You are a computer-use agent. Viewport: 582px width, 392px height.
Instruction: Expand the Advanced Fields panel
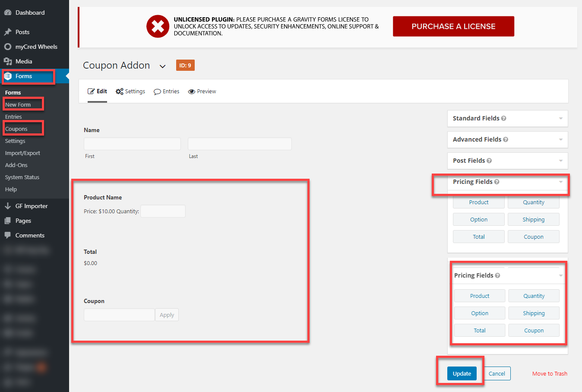tap(560, 139)
